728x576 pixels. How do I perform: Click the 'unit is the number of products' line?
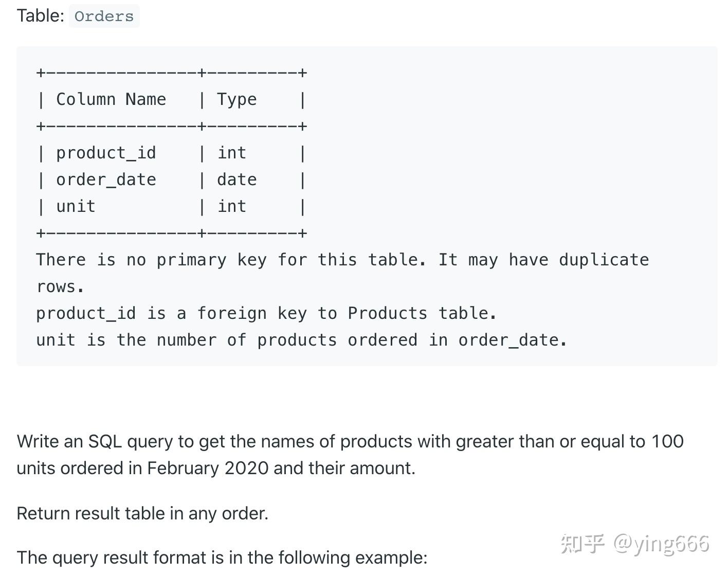click(x=302, y=340)
